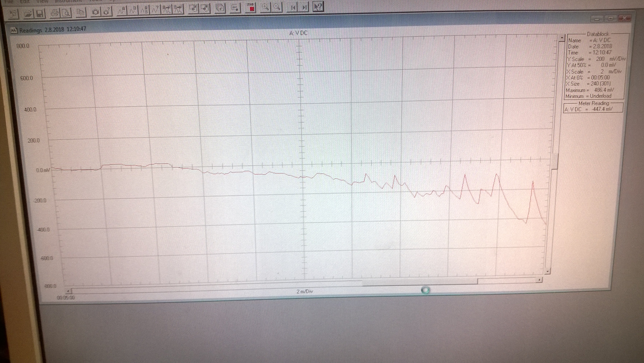
Task: Select the combined A and B trace icon
Action: [144, 10]
